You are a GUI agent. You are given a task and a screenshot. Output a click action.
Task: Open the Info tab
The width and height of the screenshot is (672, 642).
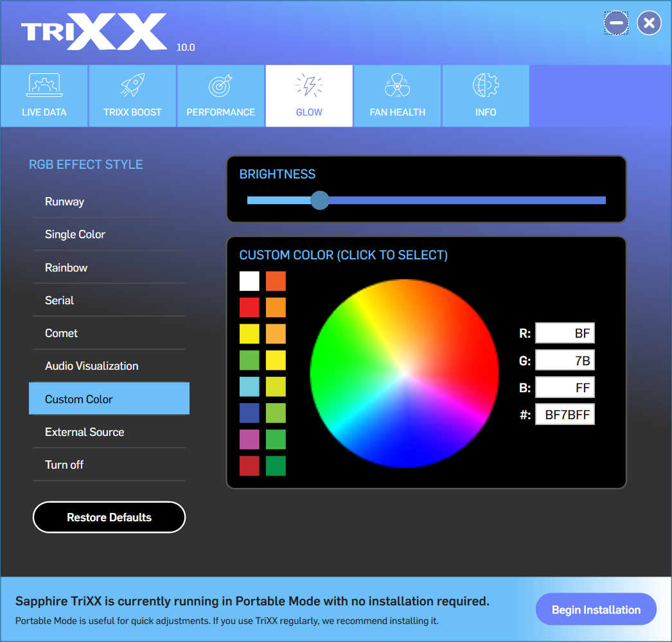point(486,96)
